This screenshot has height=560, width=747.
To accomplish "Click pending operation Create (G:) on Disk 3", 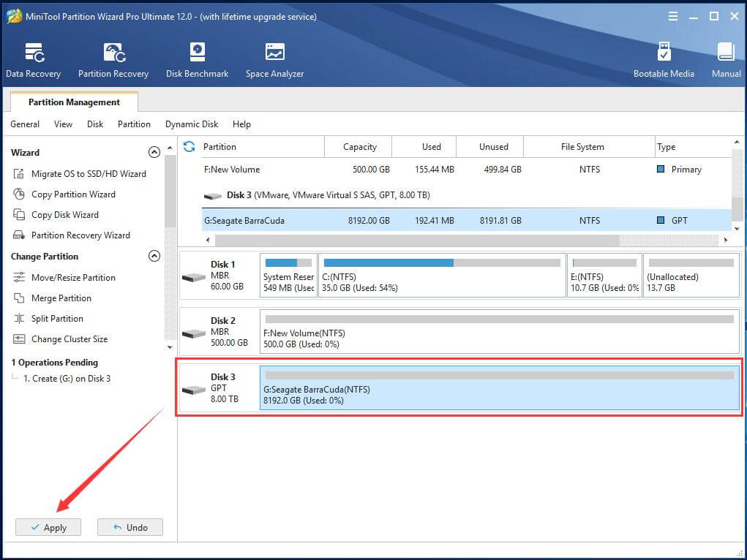I will [67, 379].
